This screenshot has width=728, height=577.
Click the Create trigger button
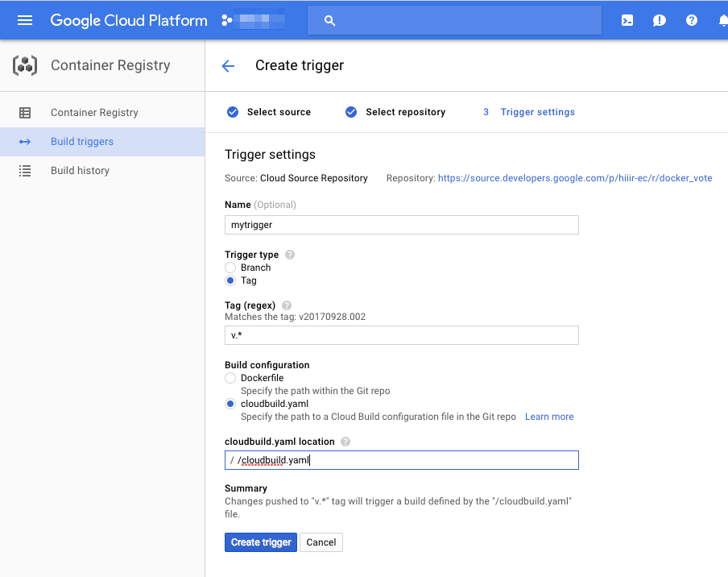pyautogui.click(x=261, y=542)
